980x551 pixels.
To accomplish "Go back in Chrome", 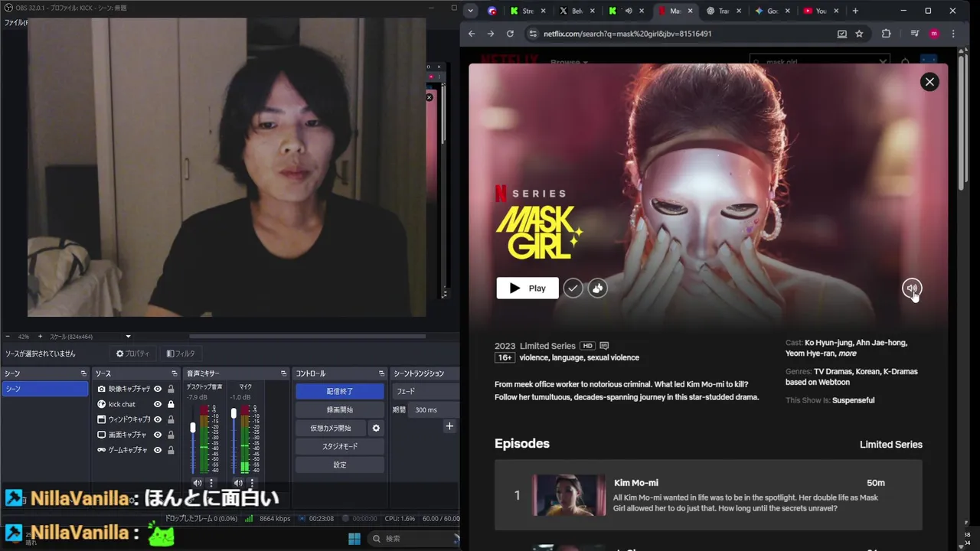I will (472, 34).
